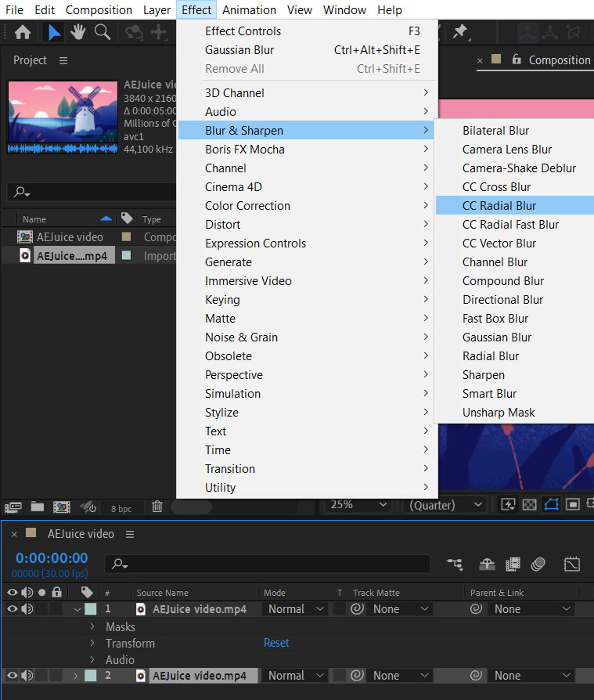The width and height of the screenshot is (594, 700).
Task: Click the Home icon in the toolbar
Action: (23, 32)
